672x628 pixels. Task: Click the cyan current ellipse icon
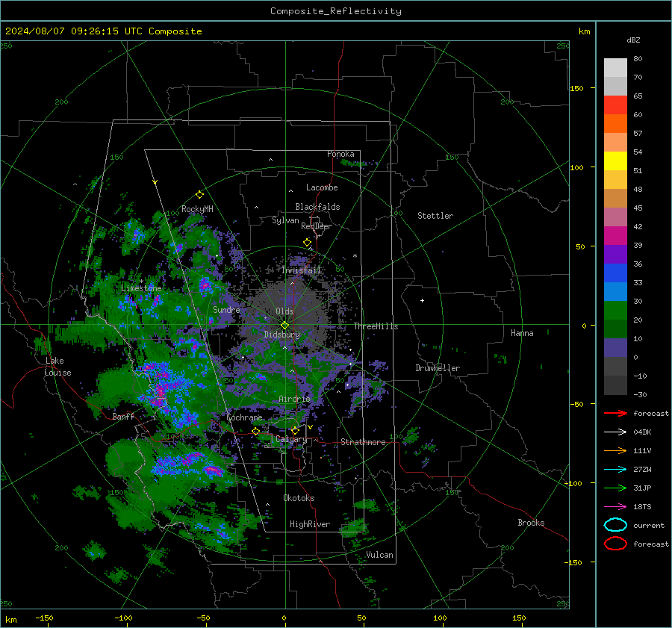[615, 525]
